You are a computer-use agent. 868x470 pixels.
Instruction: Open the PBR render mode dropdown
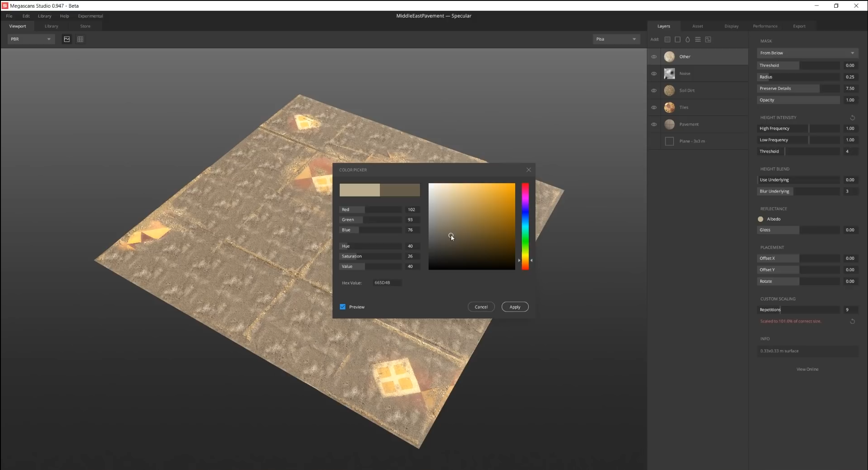click(31, 39)
